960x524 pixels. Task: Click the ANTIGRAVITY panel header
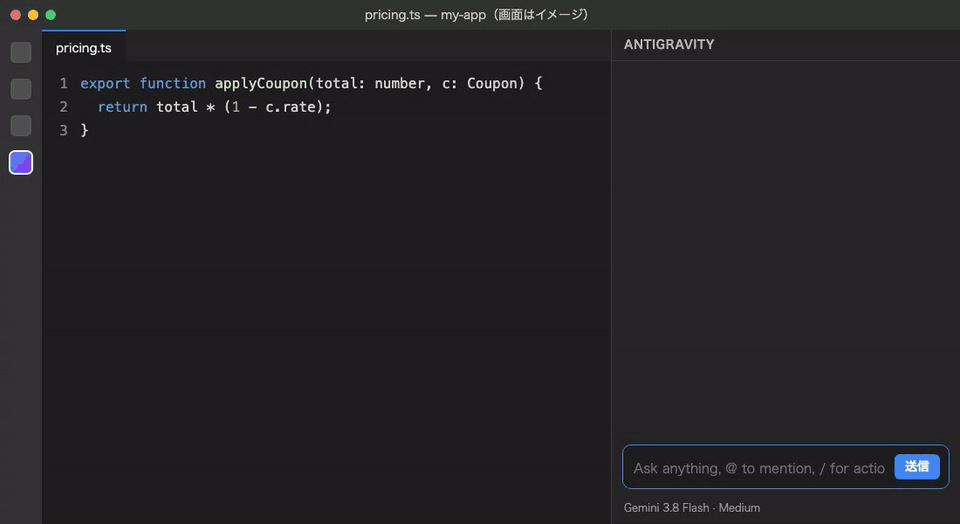click(669, 44)
